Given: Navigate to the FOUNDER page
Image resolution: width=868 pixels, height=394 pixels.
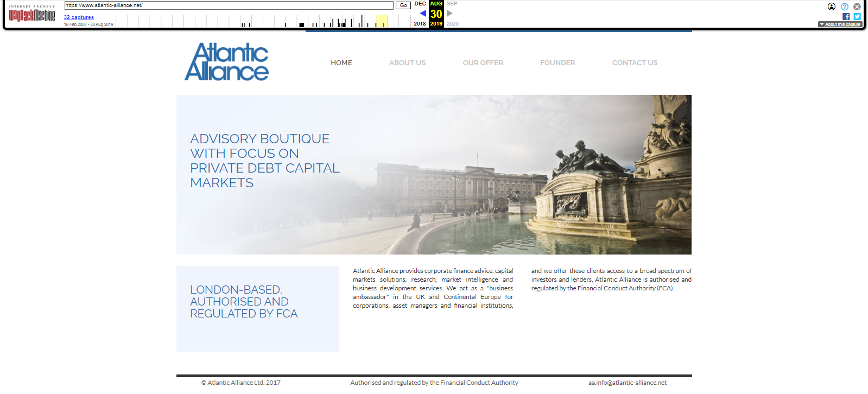Looking at the screenshot, I should click(557, 63).
